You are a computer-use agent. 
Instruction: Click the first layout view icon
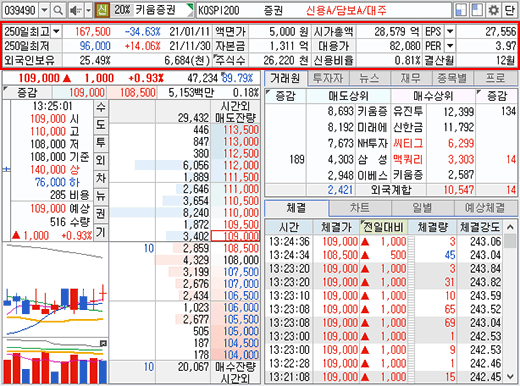click(461, 10)
